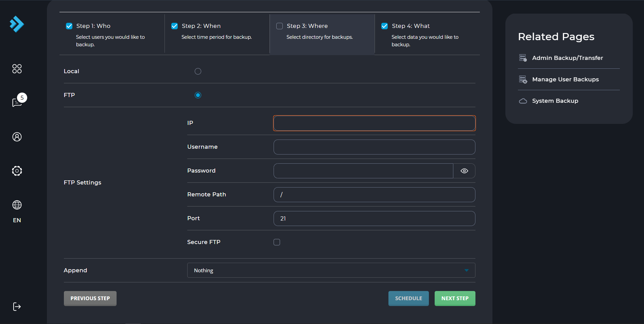Viewport: 644px width, 324px height.
Task: Toggle the Step 2: When checkbox
Action: coord(174,26)
